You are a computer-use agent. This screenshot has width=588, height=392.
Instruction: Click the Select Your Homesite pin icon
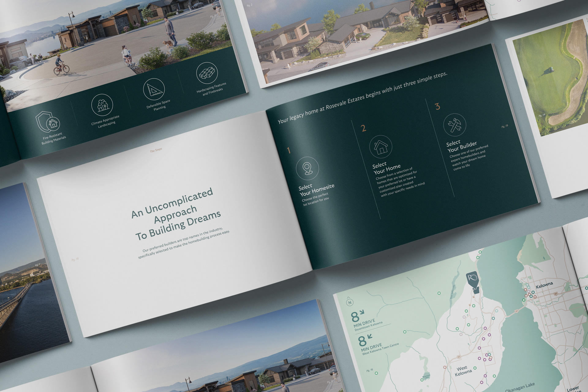(307, 168)
